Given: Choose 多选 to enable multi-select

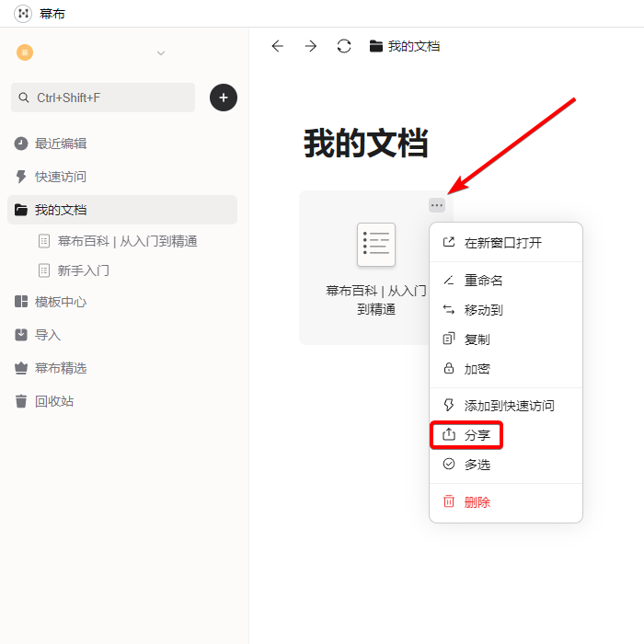Looking at the screenshot, I should tap(477, 465).
